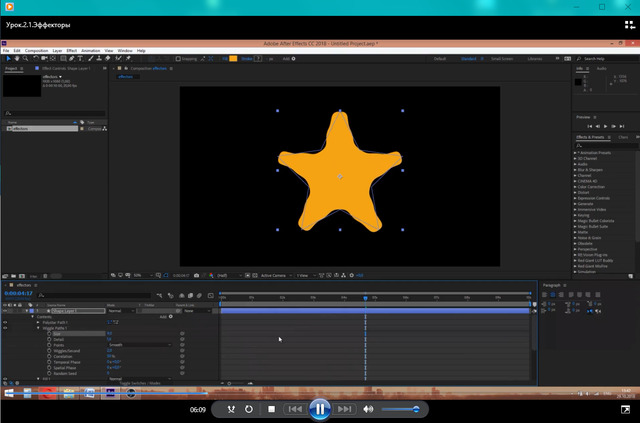Click the media player repeat icon
This screenshot has width=640, height=423.
point(249,409)
